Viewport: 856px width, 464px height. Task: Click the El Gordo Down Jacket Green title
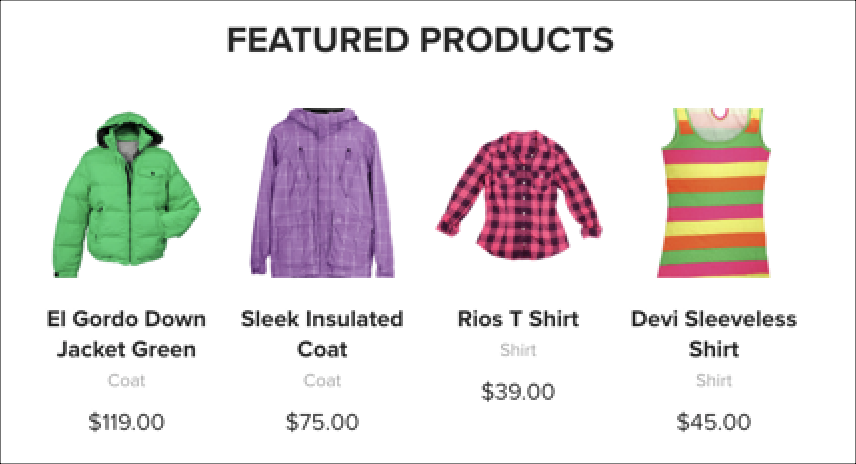coord(127,334)
